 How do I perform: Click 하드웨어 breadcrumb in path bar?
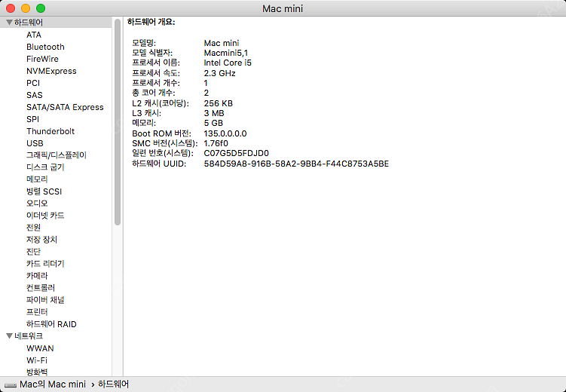[x=114, y=385]
